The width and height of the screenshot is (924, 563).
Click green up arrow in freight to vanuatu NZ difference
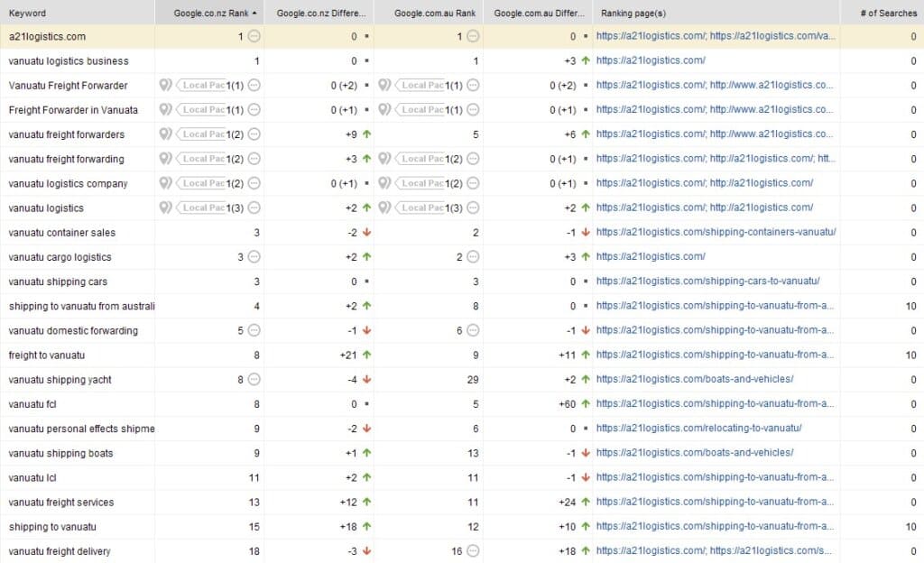click(x=366, y=355)
